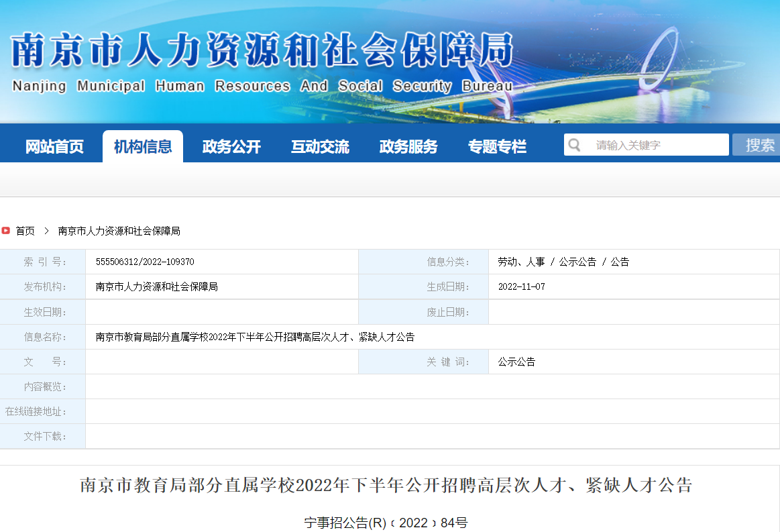The image size is (780, 532).
Task: Click the site title 南京市人力资源和社会保障局 banner
Action: [x=262, y=50]
